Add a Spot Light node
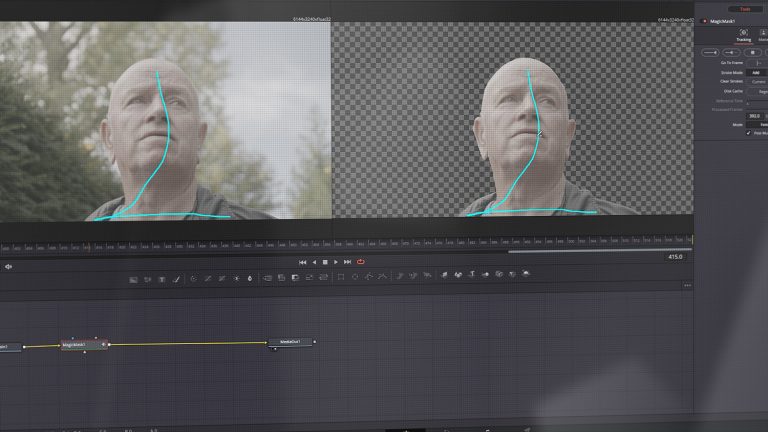The width and height of the screenshot is (768, 432). (512, 274)
